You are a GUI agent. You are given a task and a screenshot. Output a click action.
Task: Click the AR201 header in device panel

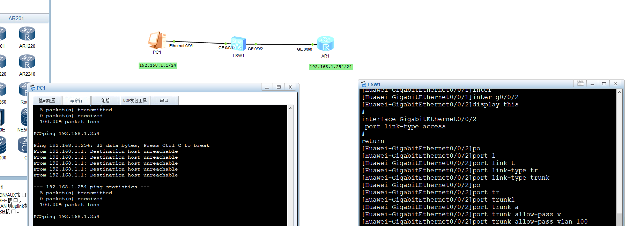pos(16,18)
